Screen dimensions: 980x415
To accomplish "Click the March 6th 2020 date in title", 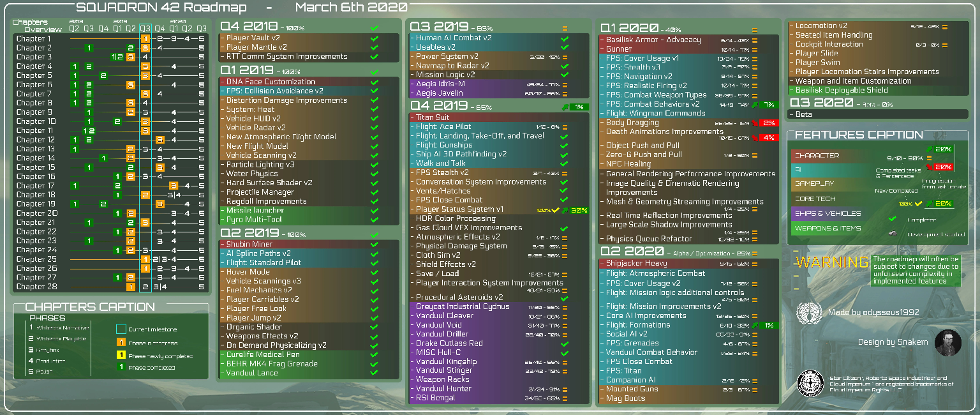I will pyautogui.click(x=352, y=8).
